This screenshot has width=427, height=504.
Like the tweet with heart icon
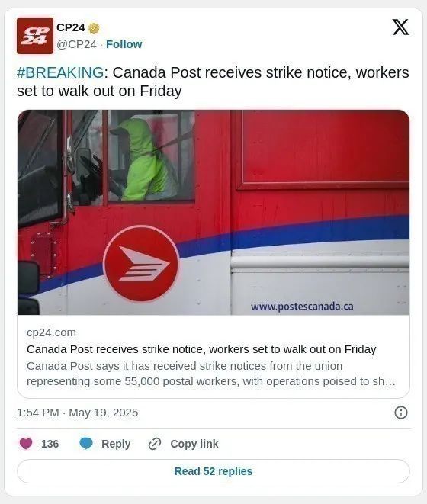click(x=26, y=444)
